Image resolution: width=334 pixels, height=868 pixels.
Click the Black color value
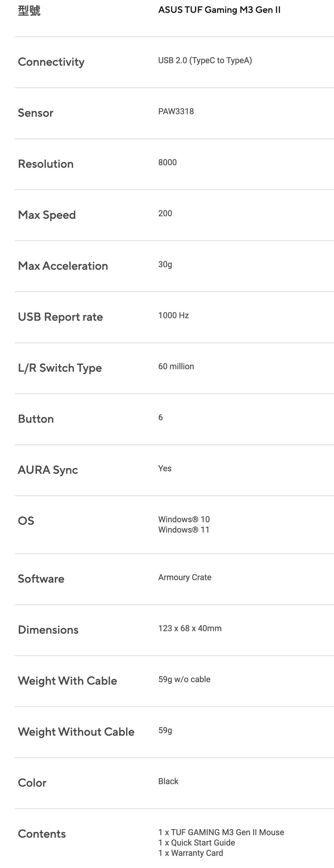[x=168, y=781]
